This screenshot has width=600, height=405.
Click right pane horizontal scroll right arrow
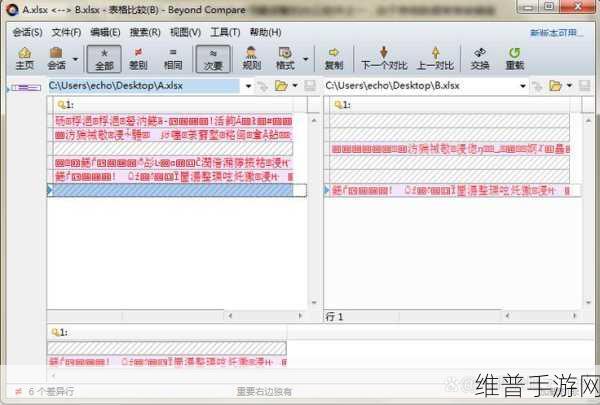tap(574, 316)
